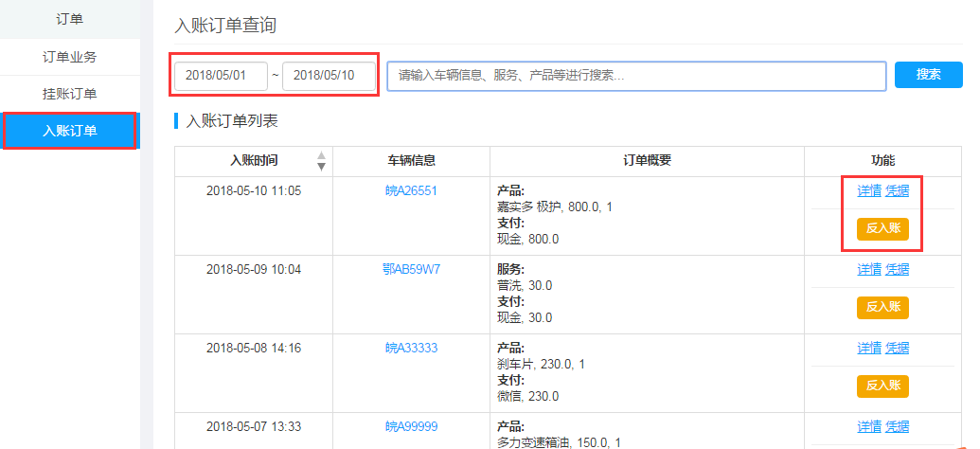Click the timestamp 2018-05-10 11:05
The image size is (980, 449).
point(254,190)
